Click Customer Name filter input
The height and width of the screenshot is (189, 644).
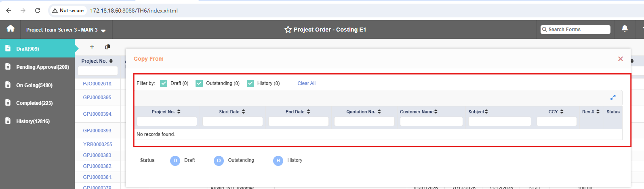[x=431, y=121]
